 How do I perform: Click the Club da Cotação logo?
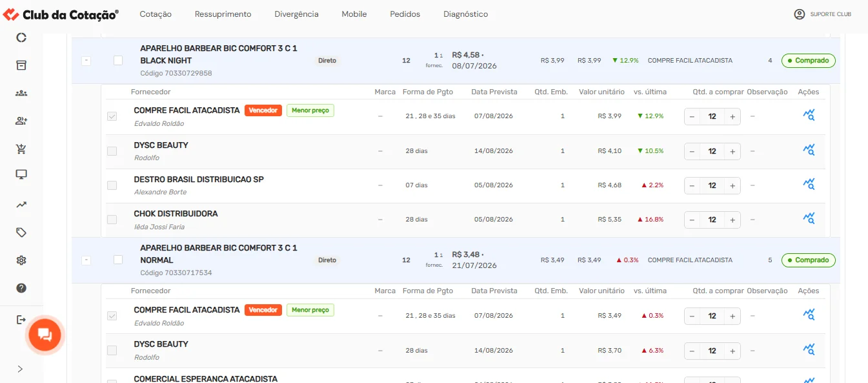coord(61,14)
